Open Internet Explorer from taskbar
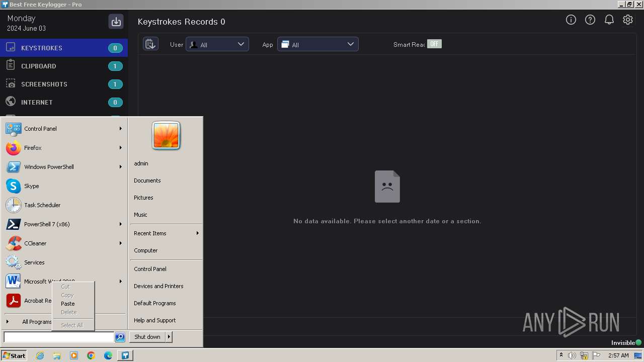The width and height of the screenshot is (644, 362). pyautogui.click(x=40, y=355)
